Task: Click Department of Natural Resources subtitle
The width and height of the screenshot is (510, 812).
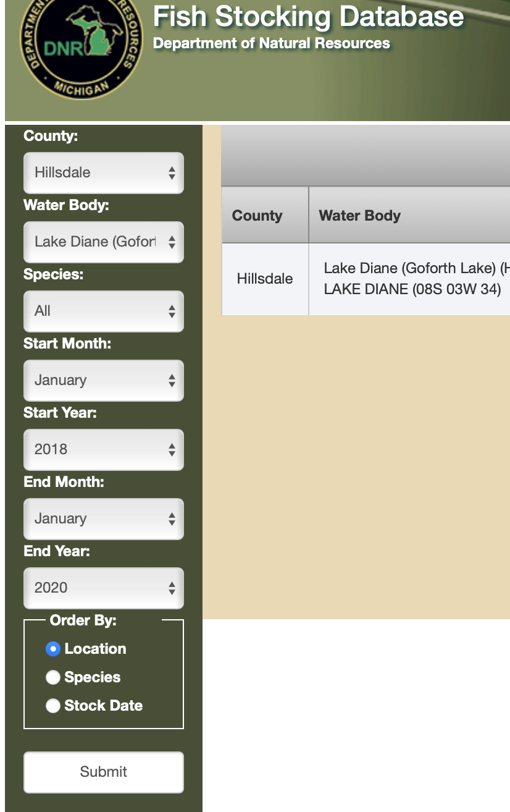Action: (272, 43)
